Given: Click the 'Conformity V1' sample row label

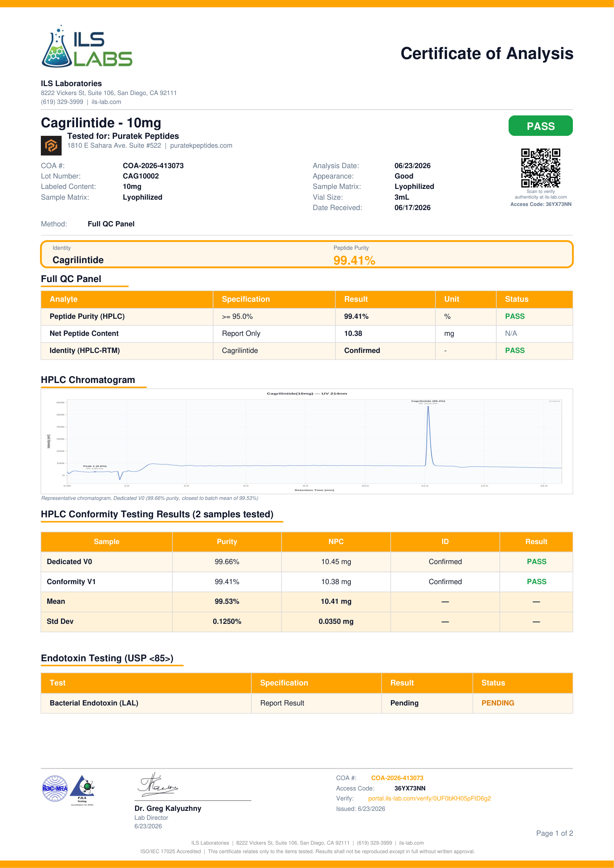Looking at the screenshot, I should (71, 582).
